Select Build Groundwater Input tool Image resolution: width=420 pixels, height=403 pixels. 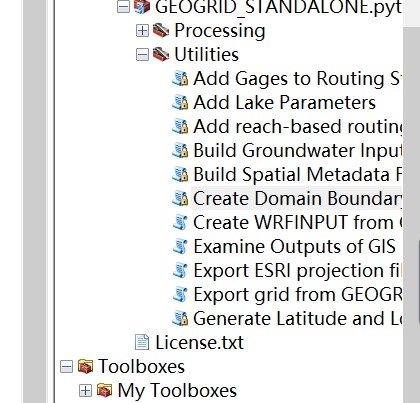[x=298, y=150]
